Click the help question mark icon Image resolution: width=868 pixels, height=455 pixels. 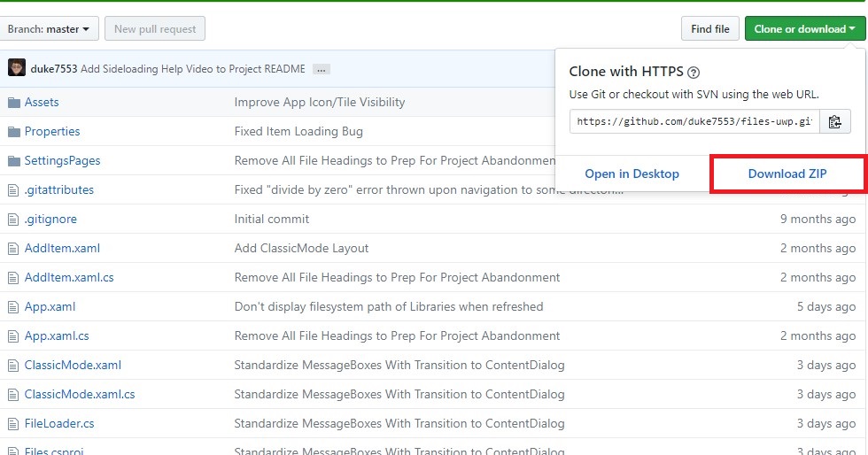[694, 73]
